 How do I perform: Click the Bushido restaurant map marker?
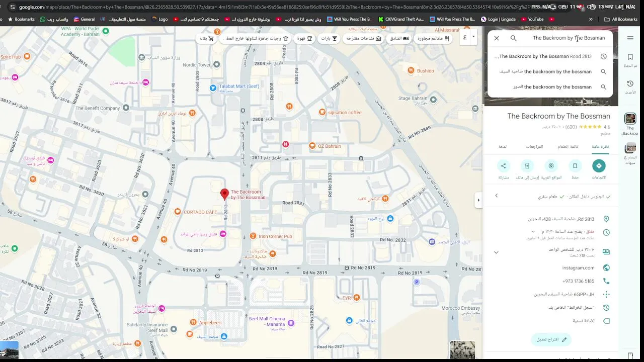tap(411, 71)
